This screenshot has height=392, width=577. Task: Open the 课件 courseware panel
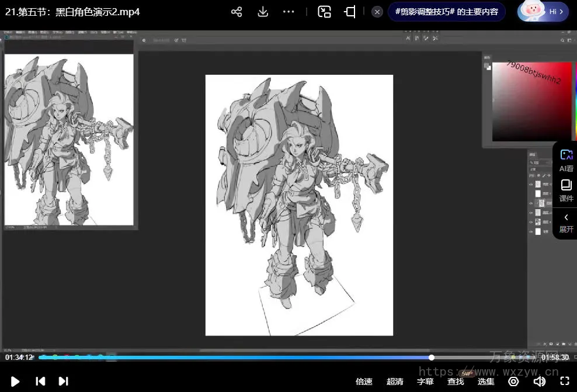click(566, 191)
